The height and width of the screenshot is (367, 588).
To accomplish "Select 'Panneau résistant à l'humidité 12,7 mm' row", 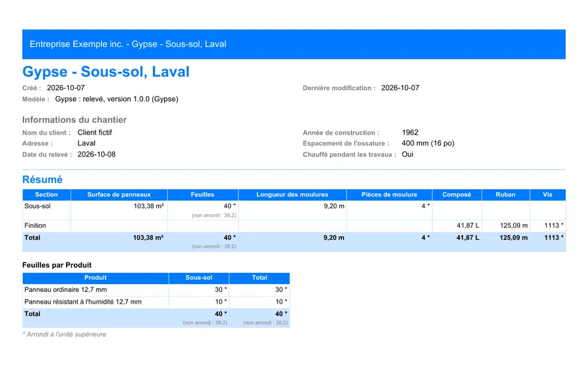I will click(x=156, y=302).
